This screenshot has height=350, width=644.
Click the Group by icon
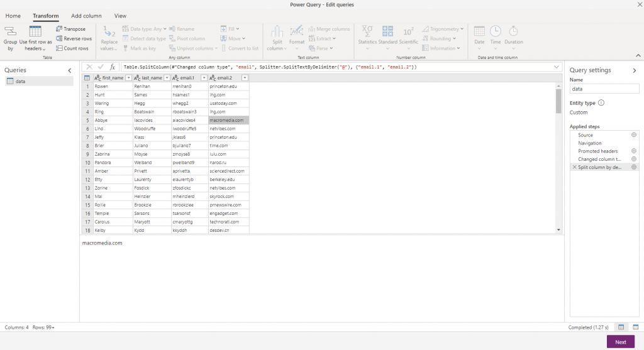coord(10,32)
